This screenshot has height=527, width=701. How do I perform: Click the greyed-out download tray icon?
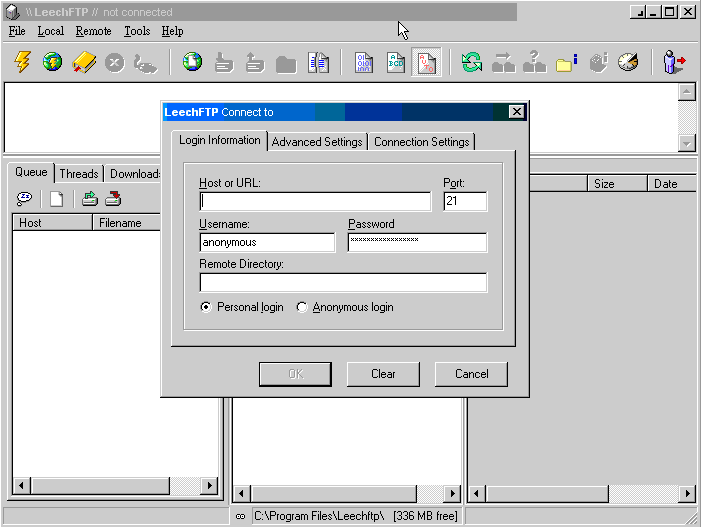(x=224, y=62)
